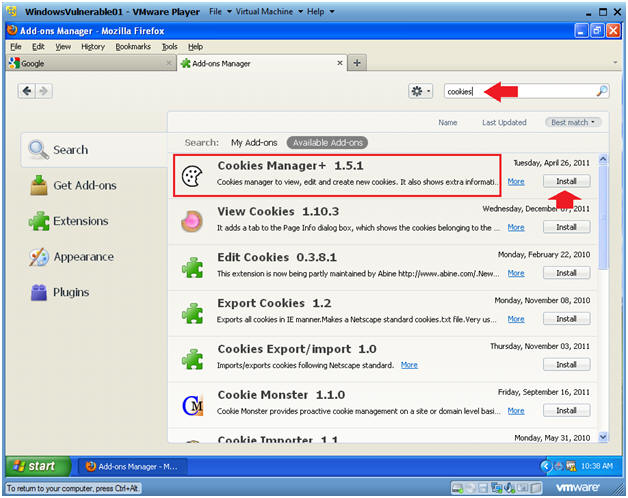The image size is (628, 498).
Task: Close the Add-ons Manager tab
Action: (340, 63)
